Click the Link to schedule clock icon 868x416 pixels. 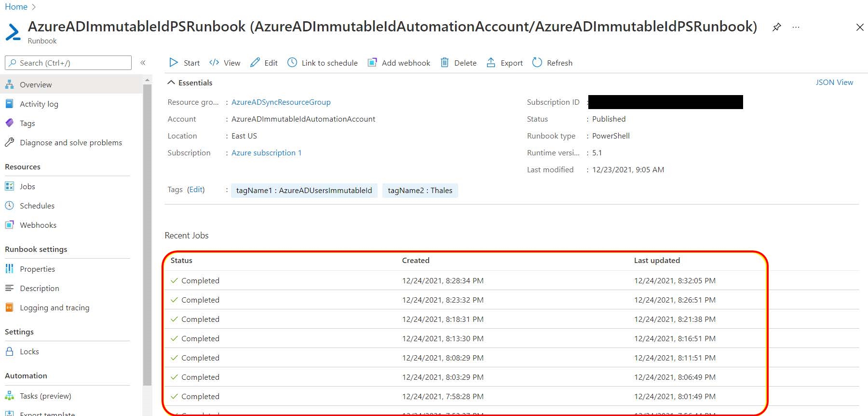pyautogui.click(x=292, y=63)
